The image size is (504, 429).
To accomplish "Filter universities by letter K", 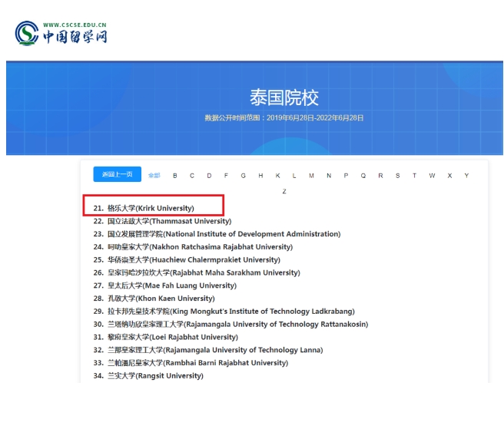I will point(277,176).
